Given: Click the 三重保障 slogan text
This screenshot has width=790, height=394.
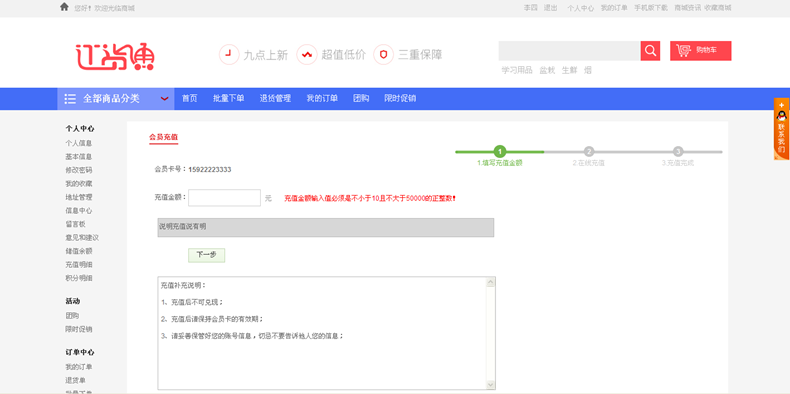Looking at the screenshot, I should point(420,55).
